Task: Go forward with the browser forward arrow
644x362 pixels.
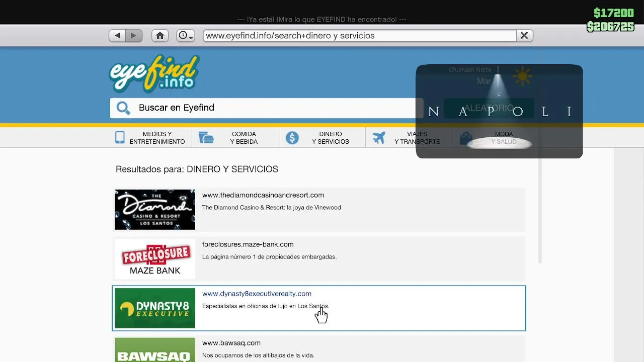Action: click(134, 36)
